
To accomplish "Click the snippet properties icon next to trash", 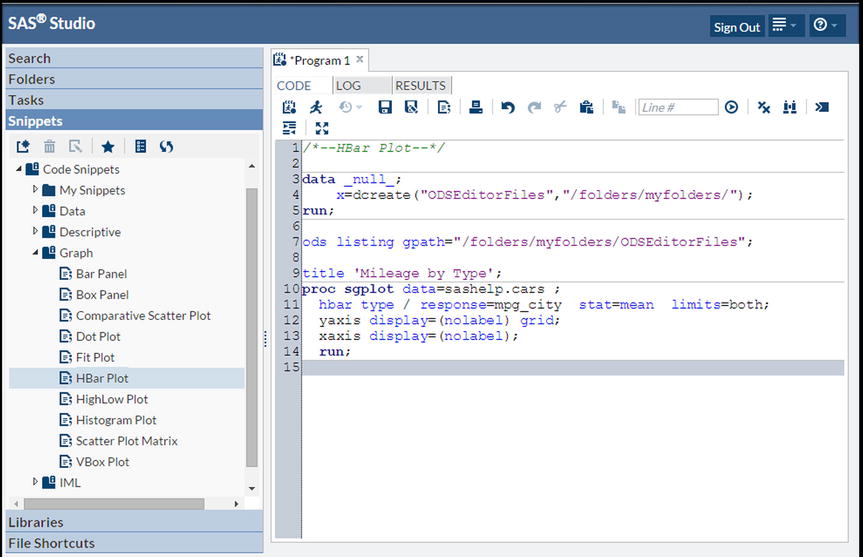I will 75,146.
